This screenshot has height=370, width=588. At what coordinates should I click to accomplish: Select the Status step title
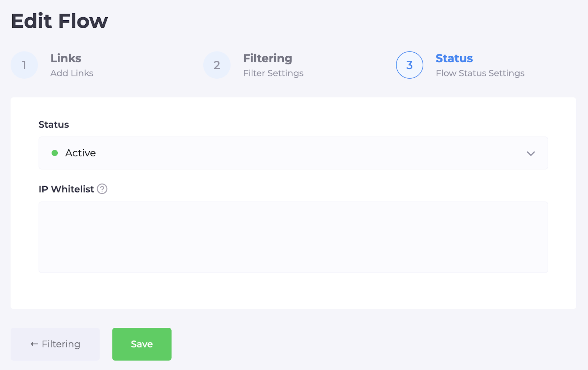[x=454, y=58]
